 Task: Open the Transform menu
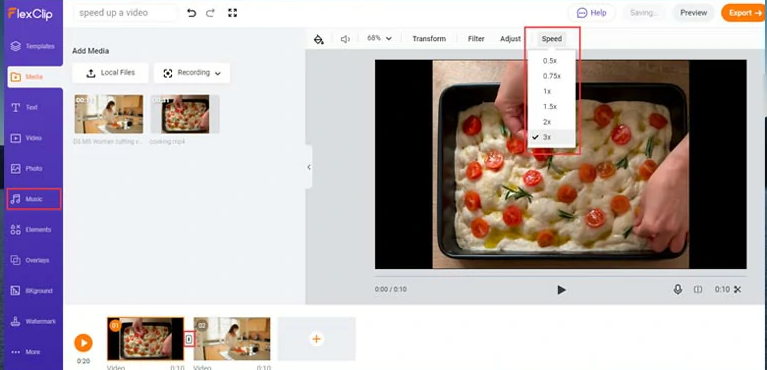point(429,39)
